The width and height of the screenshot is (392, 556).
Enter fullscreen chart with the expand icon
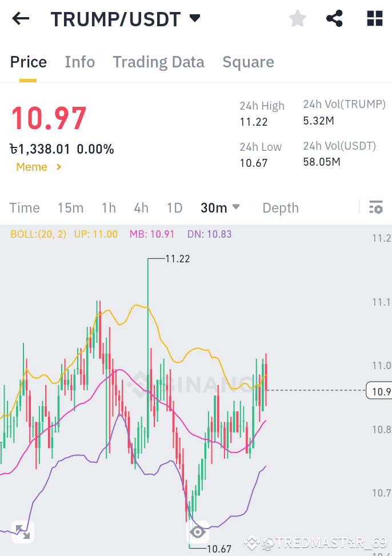22,531
